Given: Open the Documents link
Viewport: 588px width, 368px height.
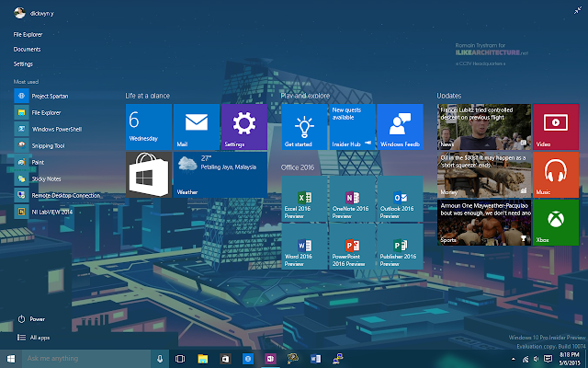Looking at the screenshot, I should (x=27, y=49).
